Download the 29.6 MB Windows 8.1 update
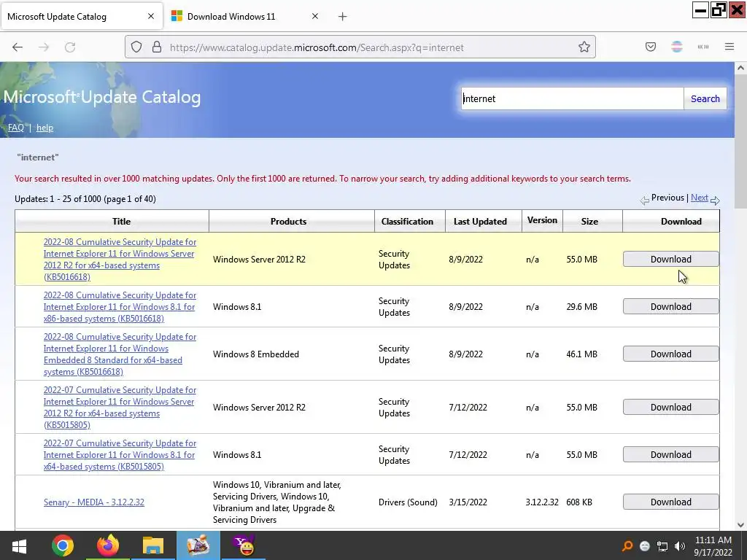Image resolution: width=747 pixels, height=560 pixels. click(x=671, y=307)
